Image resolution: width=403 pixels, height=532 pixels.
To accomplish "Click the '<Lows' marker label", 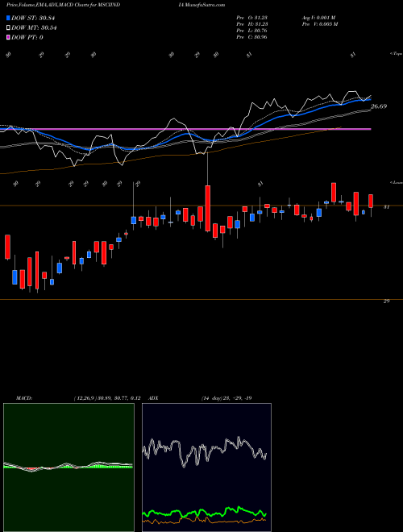I will point(396,182).
